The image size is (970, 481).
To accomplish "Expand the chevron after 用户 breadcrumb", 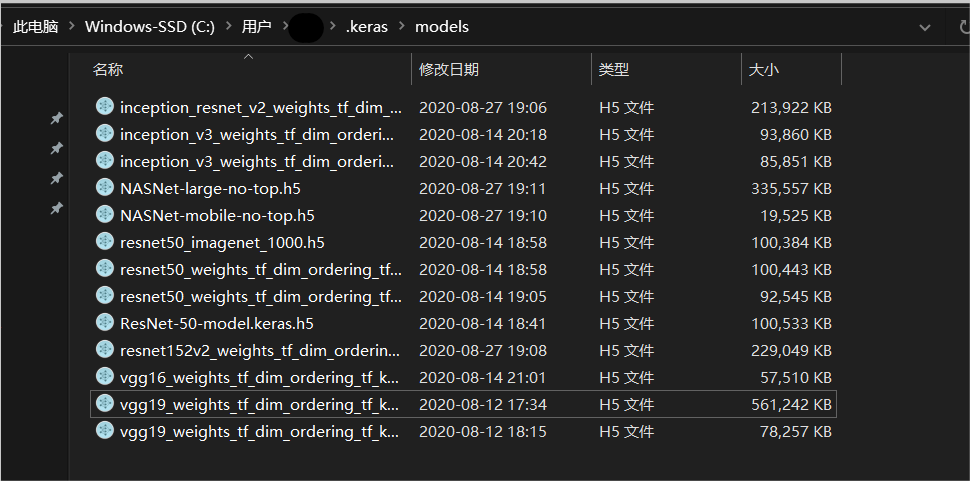I will [x=285, y=27].
